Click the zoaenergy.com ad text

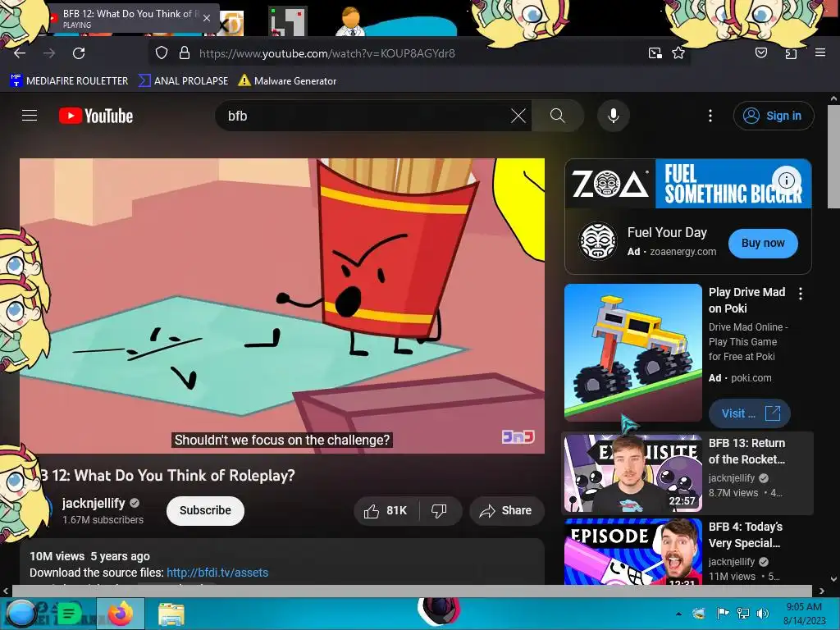pos(683,252)
